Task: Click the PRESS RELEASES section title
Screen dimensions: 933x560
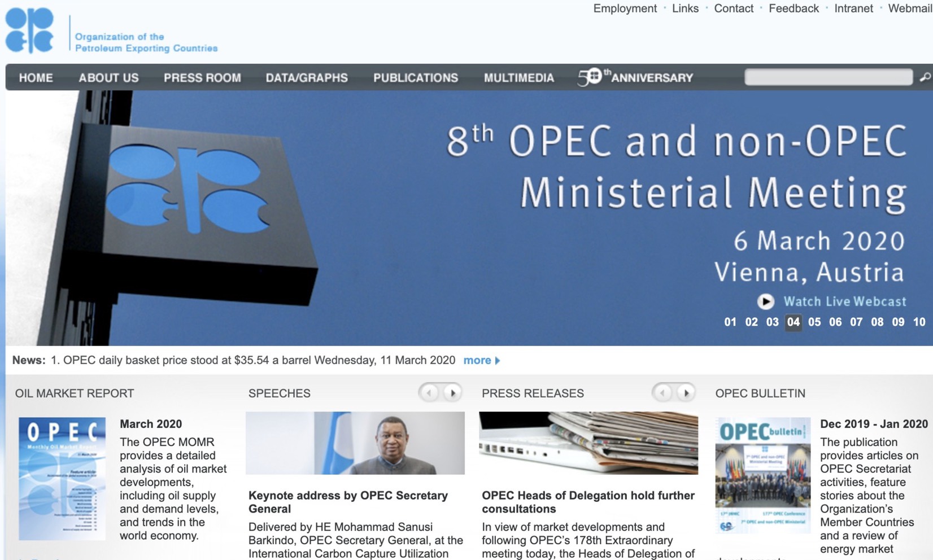Action: (533, 393)
